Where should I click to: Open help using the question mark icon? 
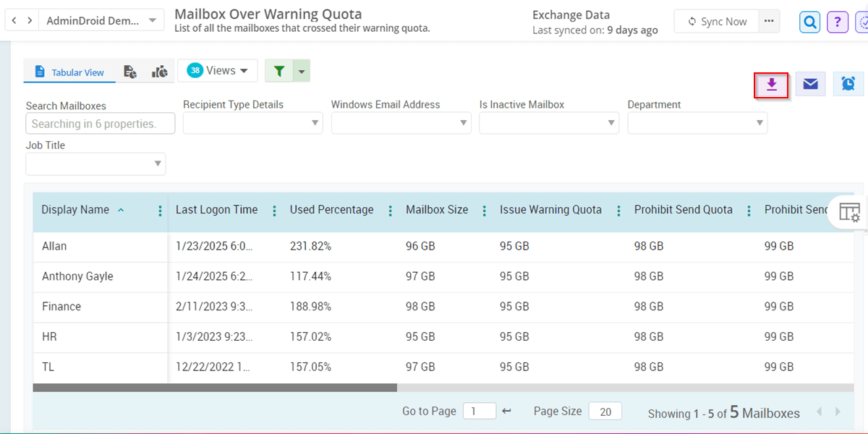pyautogui.click(x=837, y=22)
